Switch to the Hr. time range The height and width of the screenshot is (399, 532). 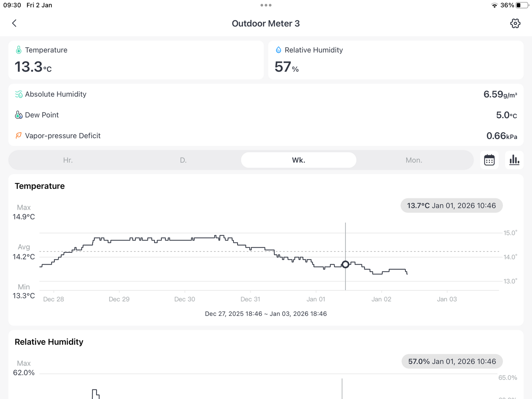click(x=68, y=160)
